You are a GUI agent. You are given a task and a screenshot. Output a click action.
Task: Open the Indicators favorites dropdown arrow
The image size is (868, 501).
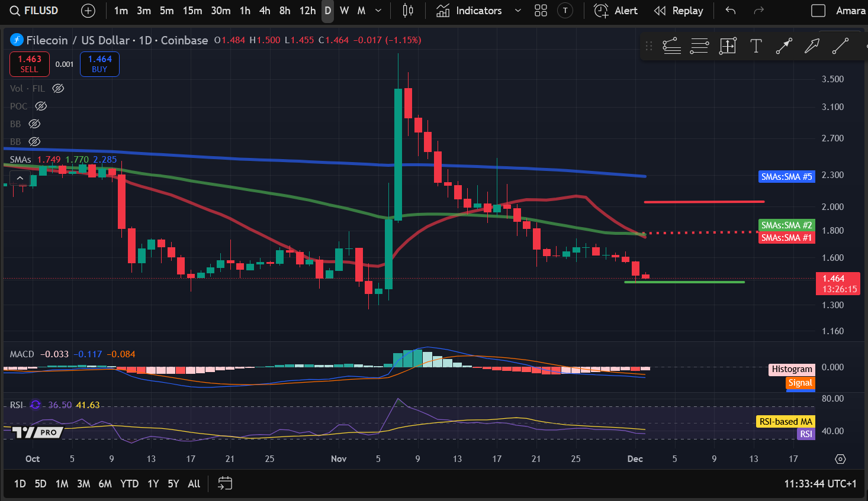tap(518, 11)
